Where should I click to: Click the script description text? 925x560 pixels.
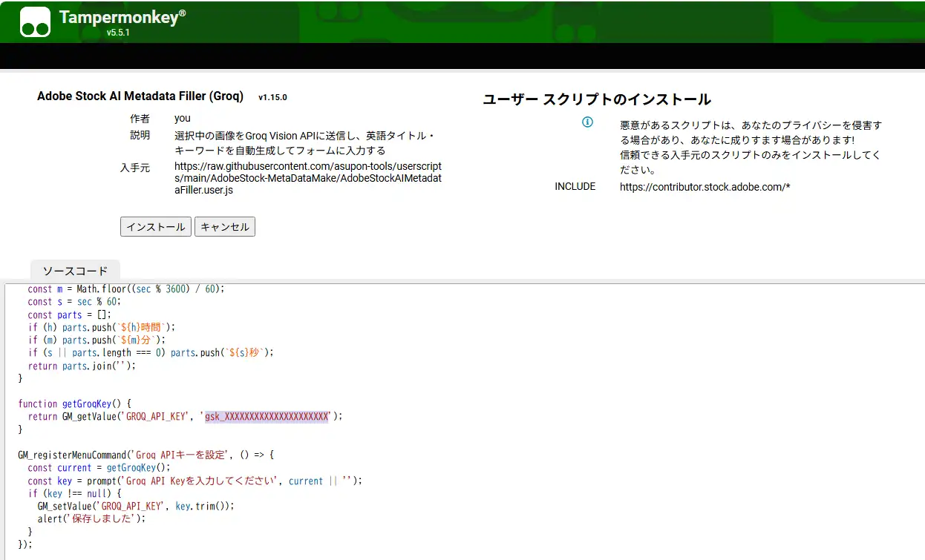click(x=305, y=143)
